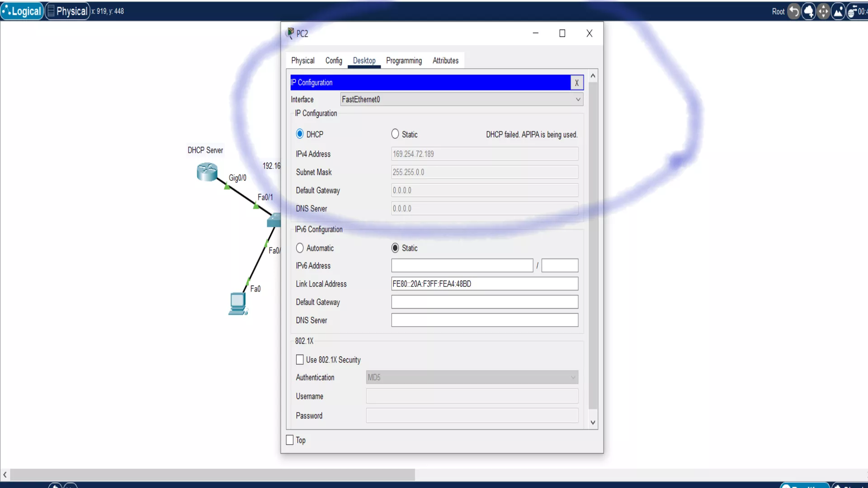Click the DHCP Server router icon
This screenshot has height=488, width=868.
[207, 172]
